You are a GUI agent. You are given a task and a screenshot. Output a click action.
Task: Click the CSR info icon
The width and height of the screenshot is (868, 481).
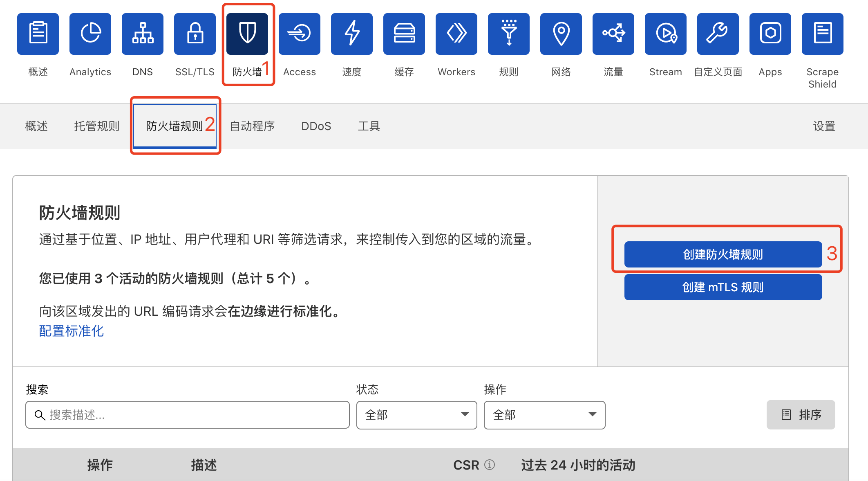click(x=490, y=465)
